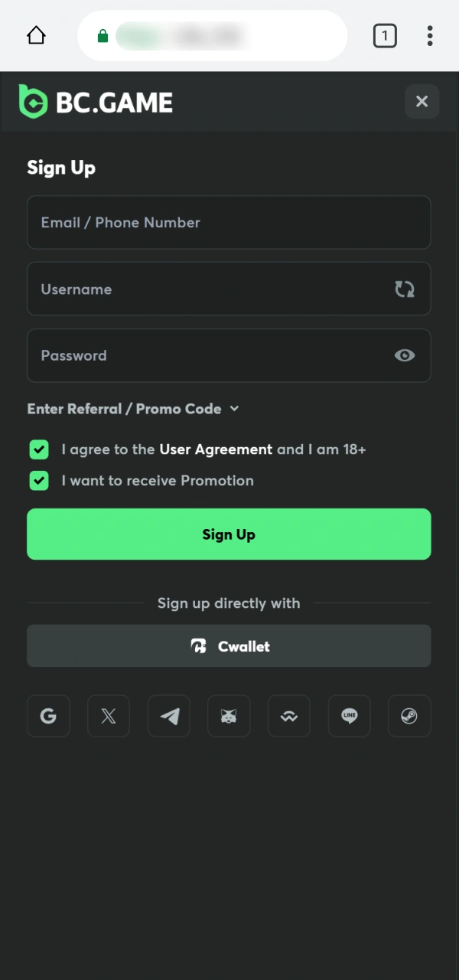Show the password using the eye toggle
This screenshot has width=459, height=980.
405,355
